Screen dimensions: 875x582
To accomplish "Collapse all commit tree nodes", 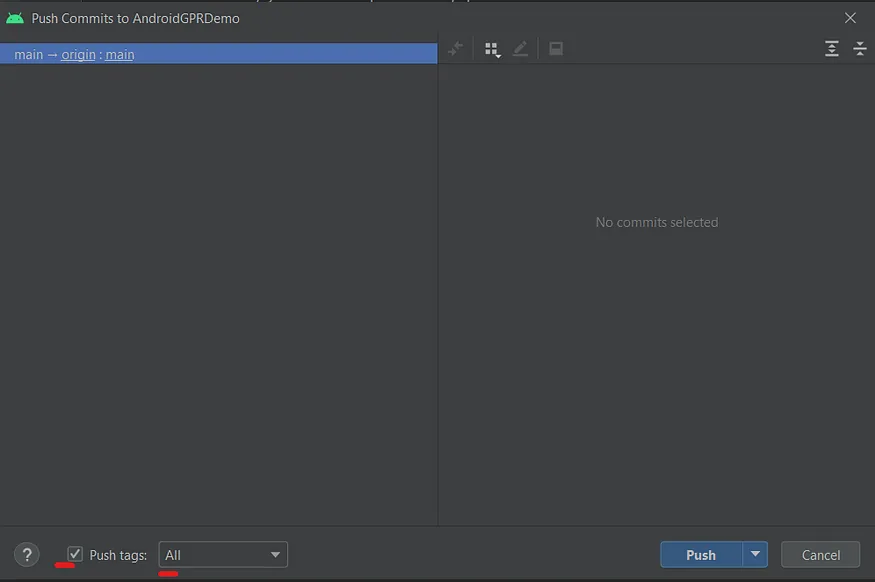I will pyautogui.click(x=859, y=48).
